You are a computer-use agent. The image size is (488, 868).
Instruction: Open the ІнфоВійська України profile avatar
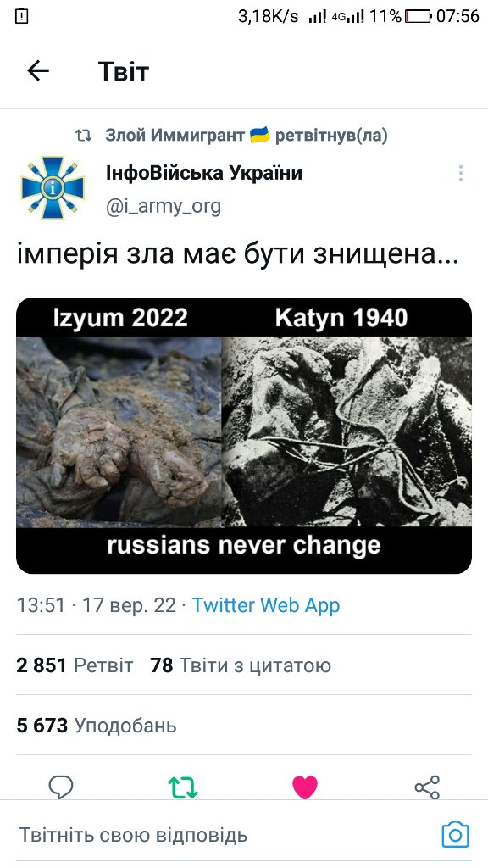pos(53,188)
